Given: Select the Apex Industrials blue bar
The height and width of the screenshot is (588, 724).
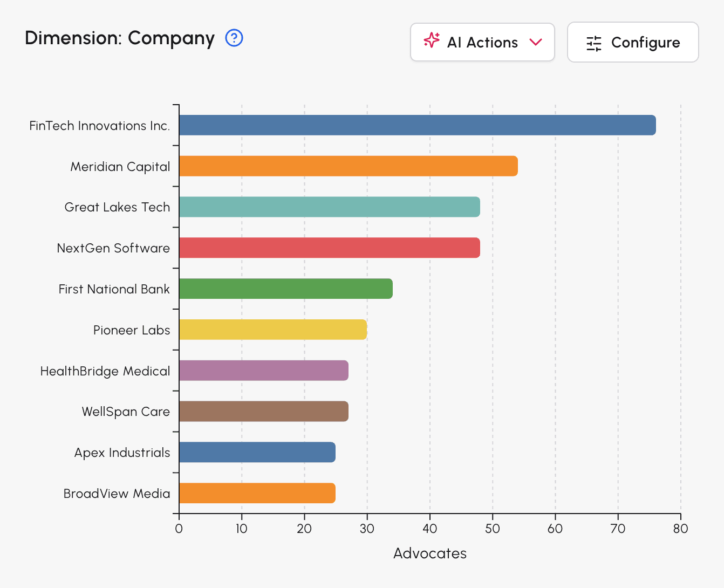Looking at the screenshot, I should pos(257,452).
